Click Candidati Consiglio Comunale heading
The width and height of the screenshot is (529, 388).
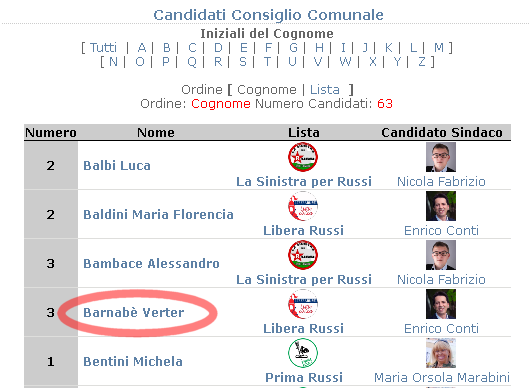coord(269,15)
